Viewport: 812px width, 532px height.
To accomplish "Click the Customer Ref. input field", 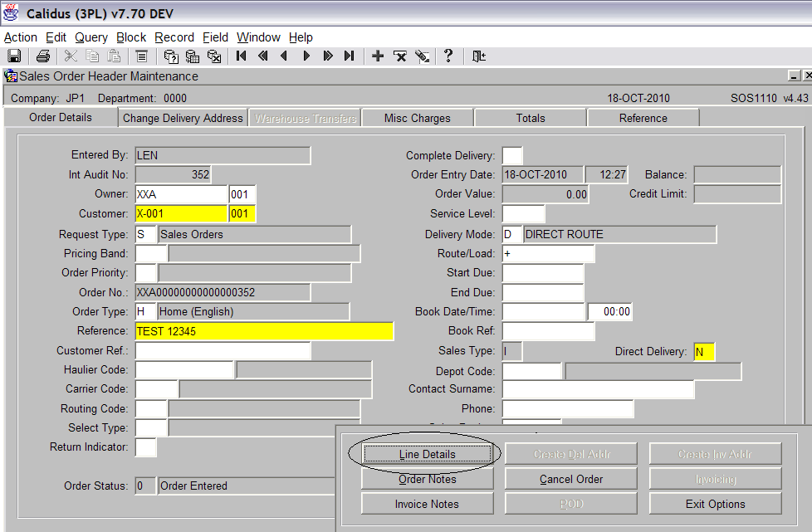I will tap(223, 350).
